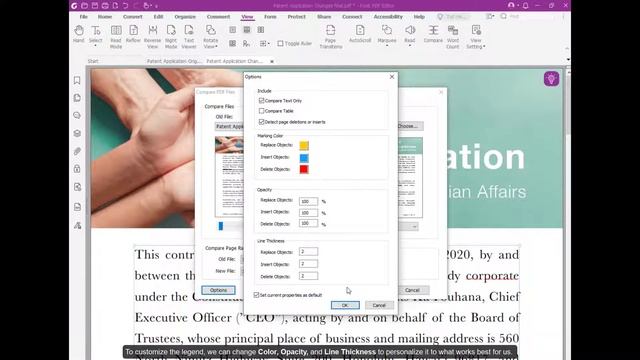Enable the Compare Table checkbox
Screen dimensions: 640x360
[262, 111]
